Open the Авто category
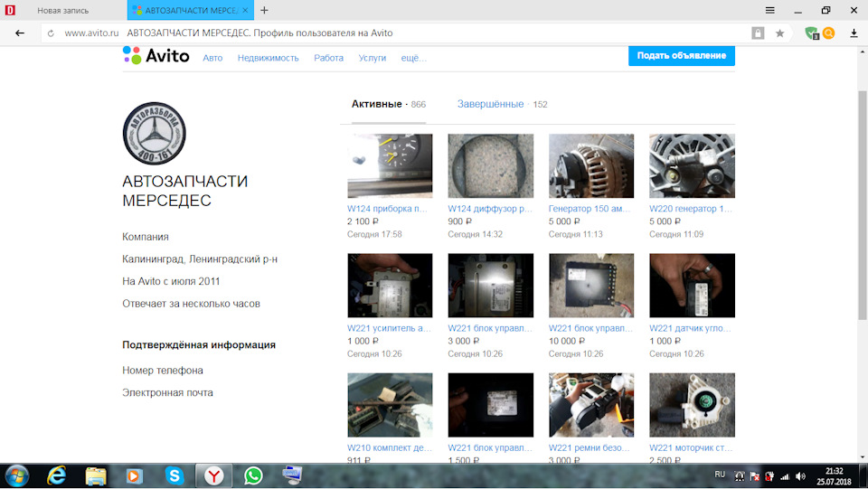 [x=212, y=58]
